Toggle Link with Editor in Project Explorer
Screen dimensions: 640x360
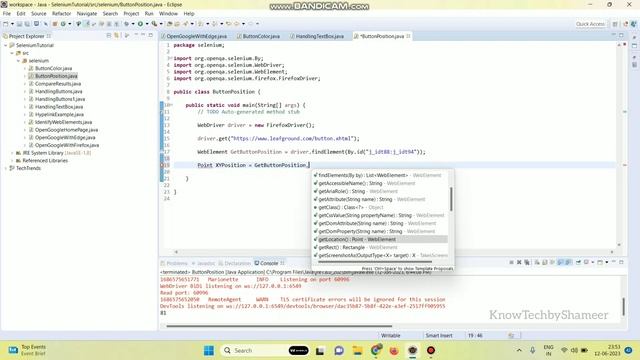pyautogui.click(x=117, y=36)
